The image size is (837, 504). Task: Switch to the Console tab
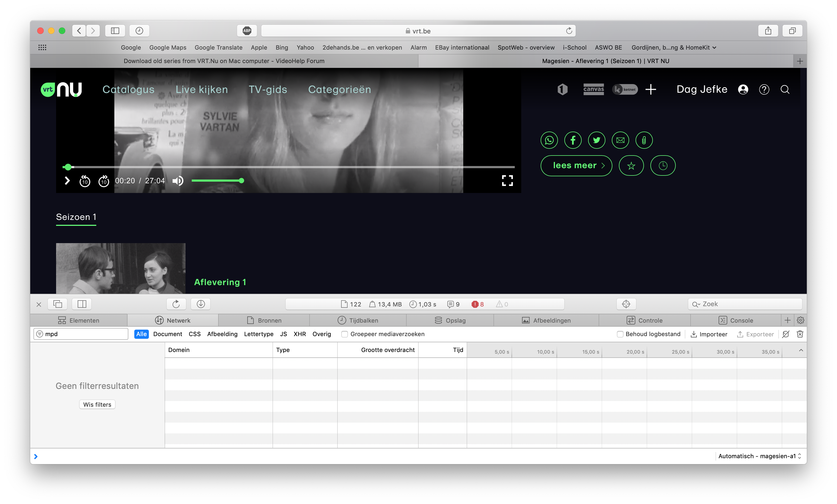pyautogui.click(x=736, y=320)
